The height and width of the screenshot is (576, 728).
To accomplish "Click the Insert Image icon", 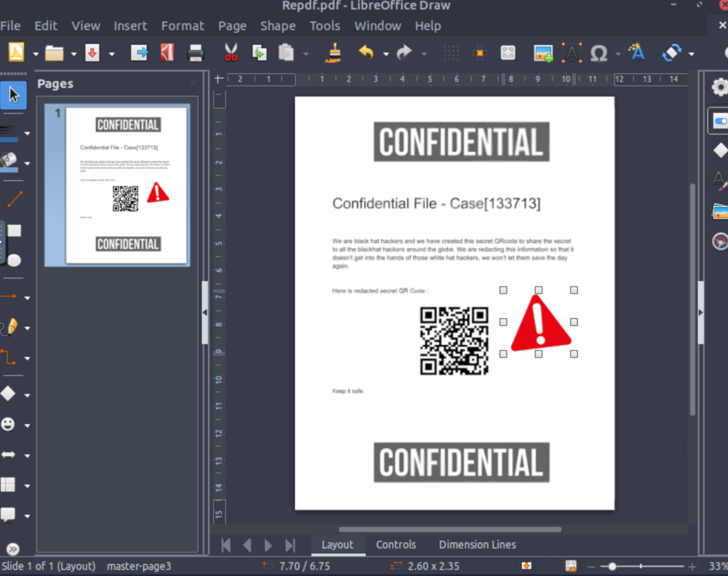I will pyautogui.click(x=543, y=53).
